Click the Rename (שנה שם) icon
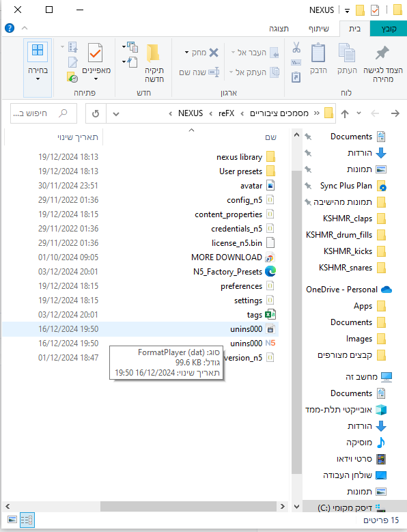407x532 pixels. pyautogui.click(x=214, y=72)
